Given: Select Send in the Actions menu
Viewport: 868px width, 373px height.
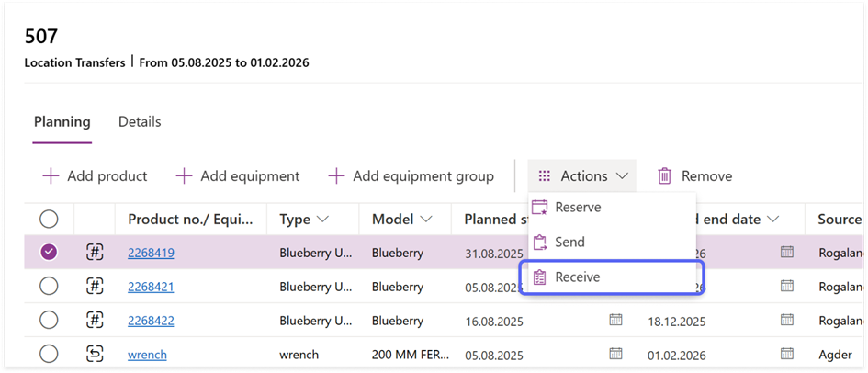Looking at the screenshot, I should click(569, 243).
